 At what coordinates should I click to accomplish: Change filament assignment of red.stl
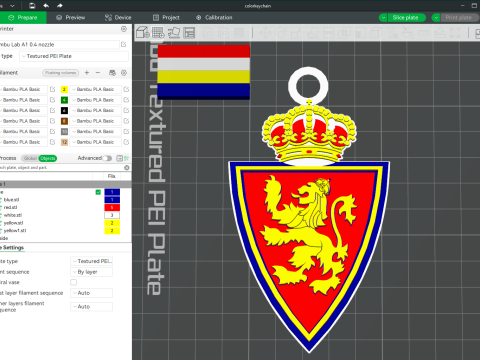click(112, 207)
